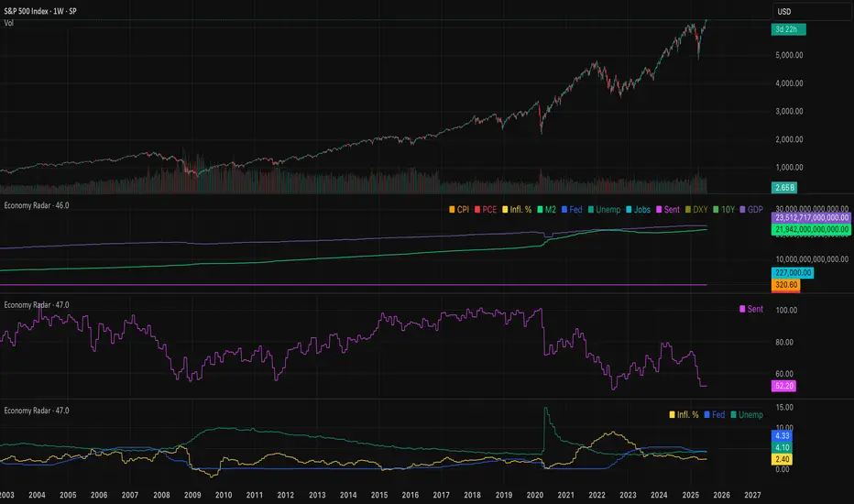Click the 0.00 axis label in the bottom pane
The image size is (854, 504).
[x=783, y=469]
